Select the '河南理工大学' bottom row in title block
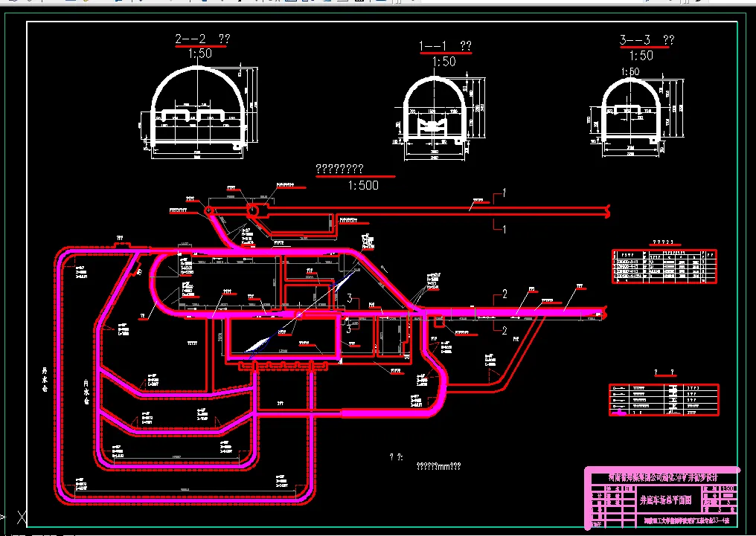 (x=687, y=520)
